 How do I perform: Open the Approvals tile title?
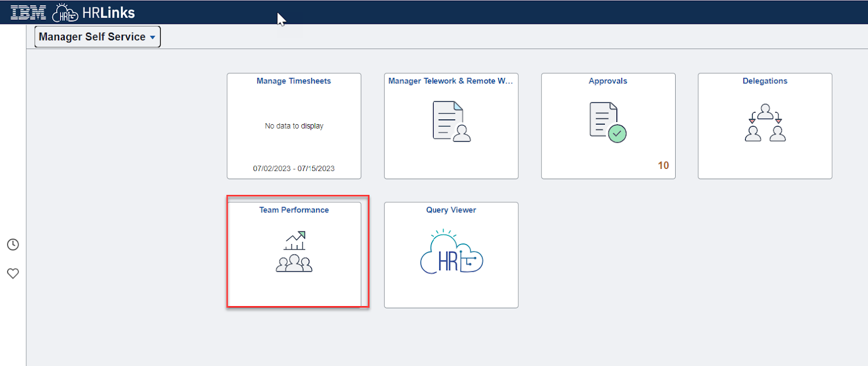point(608,81)
